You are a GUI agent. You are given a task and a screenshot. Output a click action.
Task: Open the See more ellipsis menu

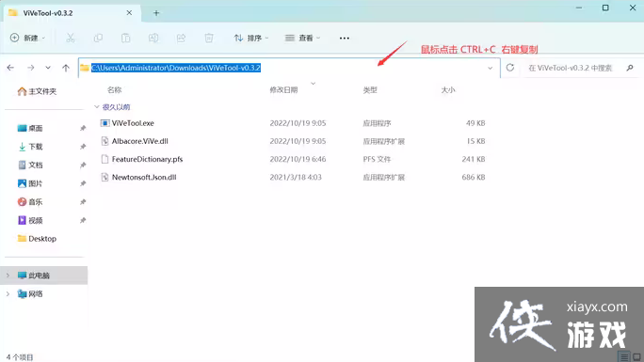345,38
